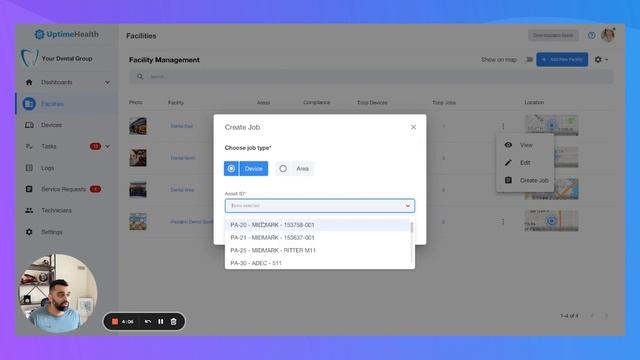The image size is (640, 360).
Task: Select Edit in the context menu
Action: tap(525, 162)
